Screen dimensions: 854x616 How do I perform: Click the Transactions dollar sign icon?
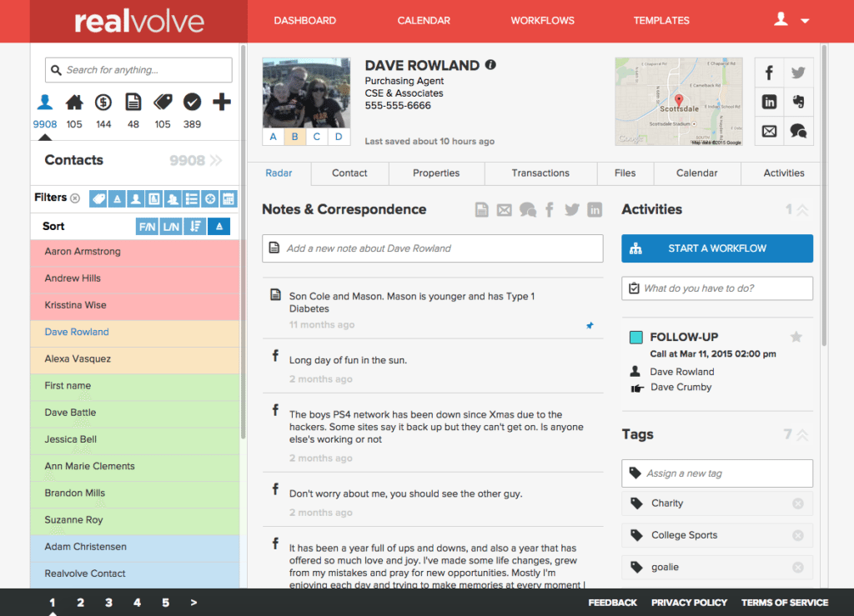[103, 103]
